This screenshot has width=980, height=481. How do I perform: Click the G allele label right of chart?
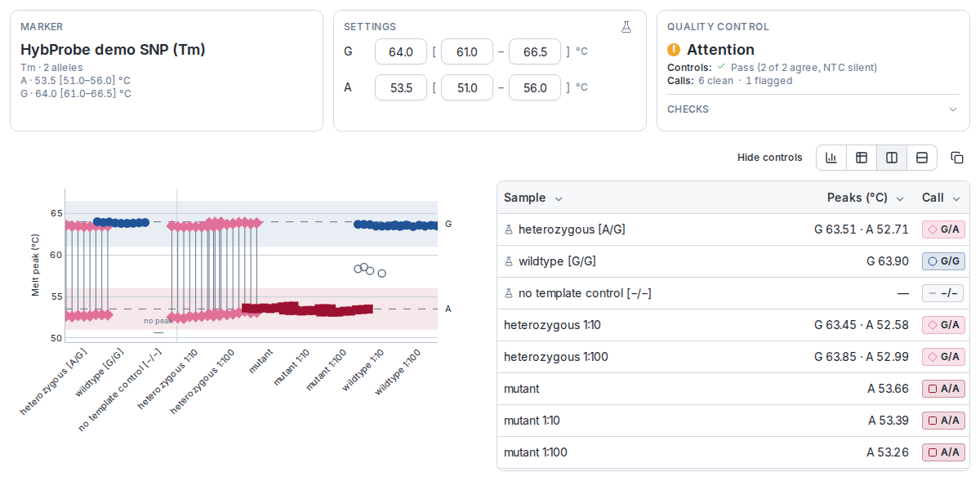pyautogui.click(x=448, y=224)
